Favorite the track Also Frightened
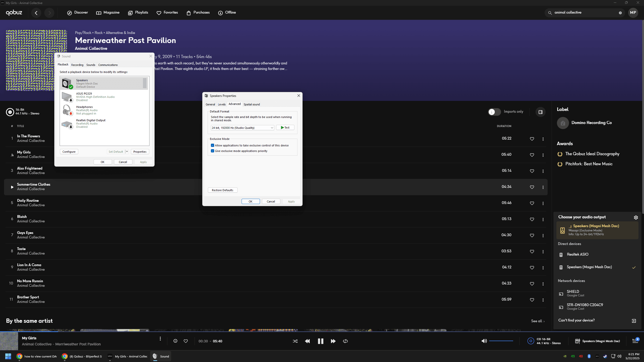This screenshot has width=644, height=362. [532, 171]
